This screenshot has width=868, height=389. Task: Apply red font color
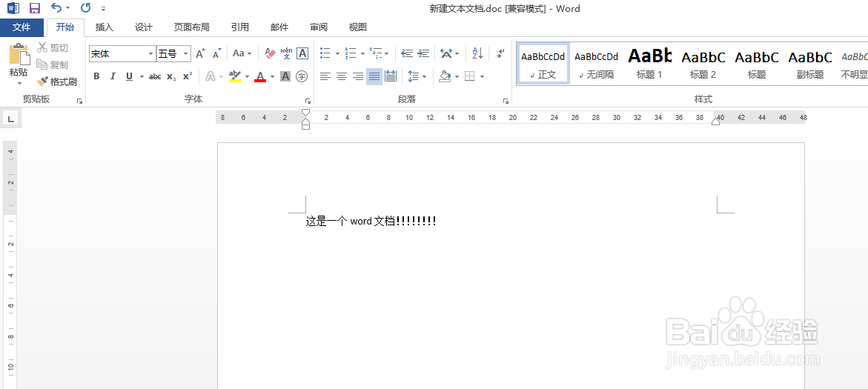(x=260, y=76)
